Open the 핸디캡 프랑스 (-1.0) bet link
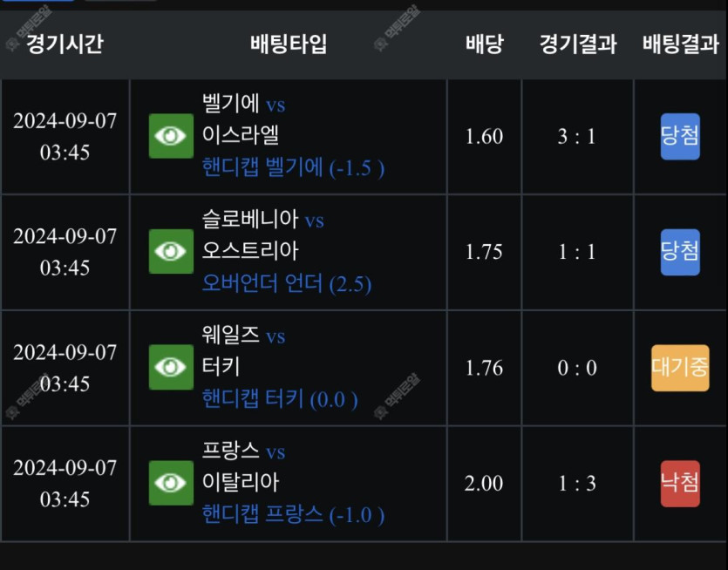The width and height of the screenshot is (728, 570). (293, 514)
